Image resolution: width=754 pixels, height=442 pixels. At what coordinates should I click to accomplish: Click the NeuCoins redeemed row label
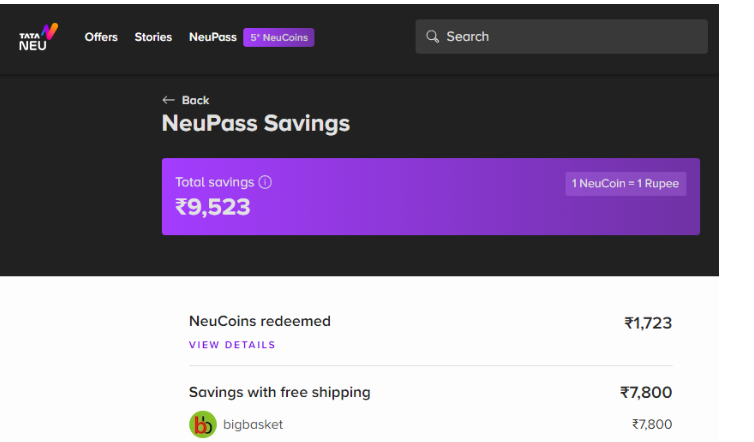point(260,321)
